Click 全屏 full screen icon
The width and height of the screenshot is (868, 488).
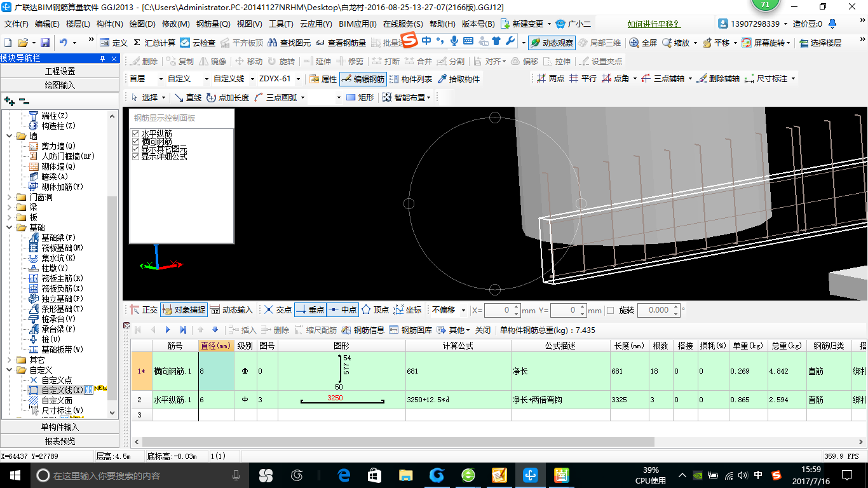click(x=643, y=43)
